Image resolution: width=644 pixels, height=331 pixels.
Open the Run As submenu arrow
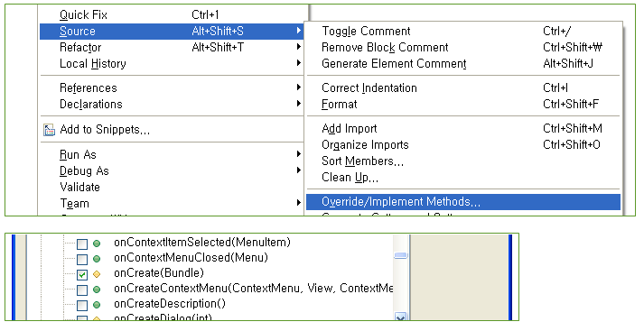[x=299, y=154]
